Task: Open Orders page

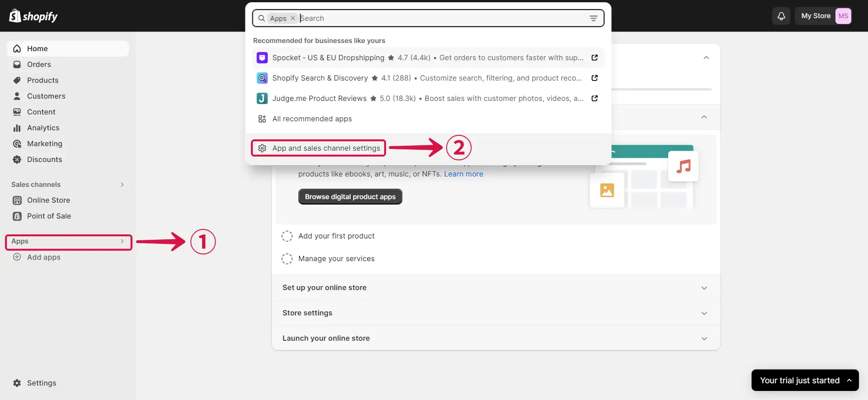Action: (68, 65)
